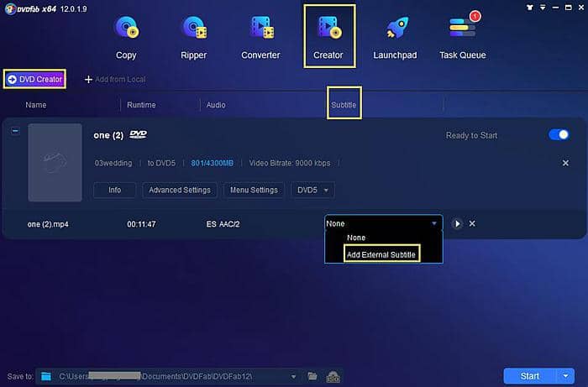Image resolution: width=588 pixels, height=387 pixels.
Task: Choose Add External Subtitle option
Action: [x=381, y=254]
